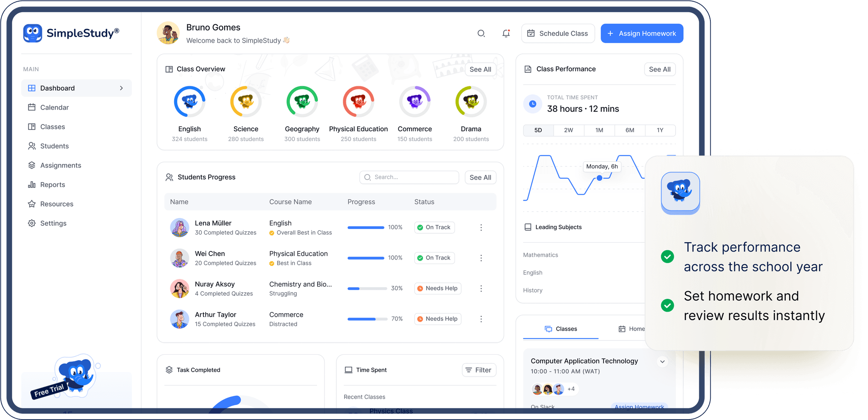Screen dimensions: 868x420
Task: Click the Monday data point on chart
Action: 599,178
